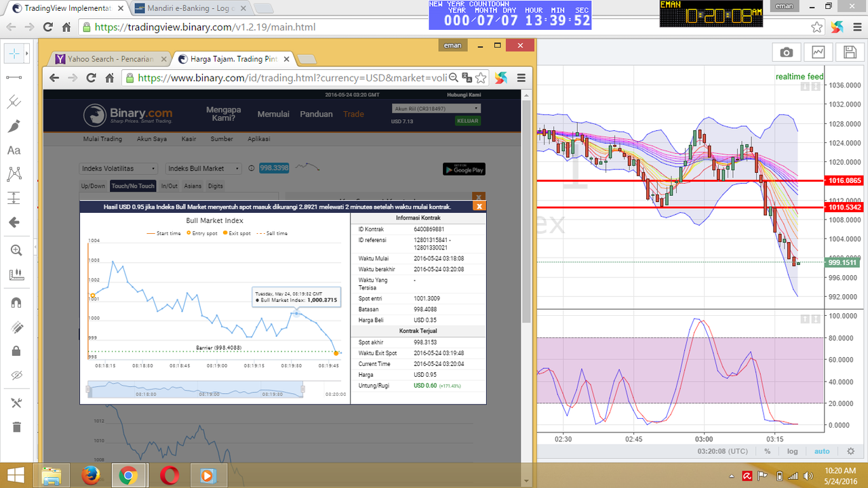
Task: Click the Google Play badge
Action: [464, 169]
